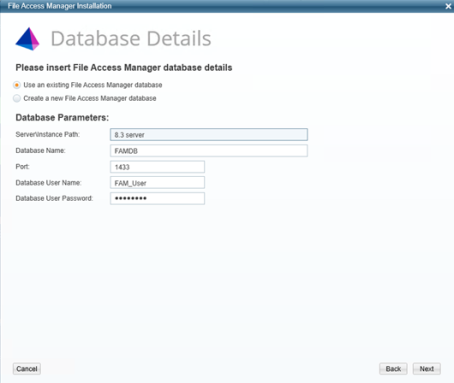
Task: Click the Please insert database details instruction text
Action: (x=124, y=68)
